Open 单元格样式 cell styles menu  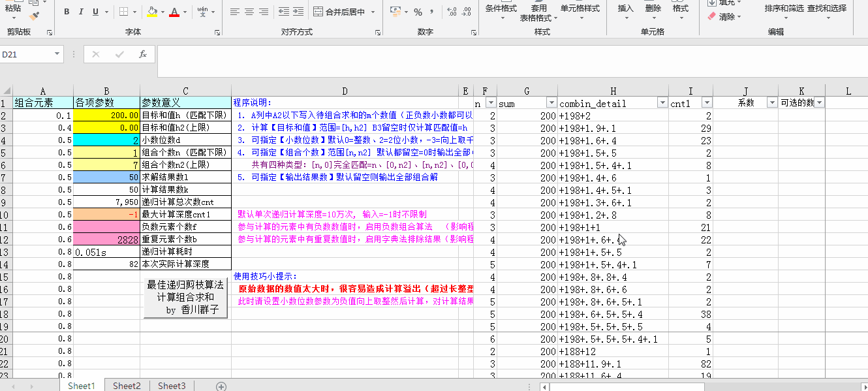(580, 11)
